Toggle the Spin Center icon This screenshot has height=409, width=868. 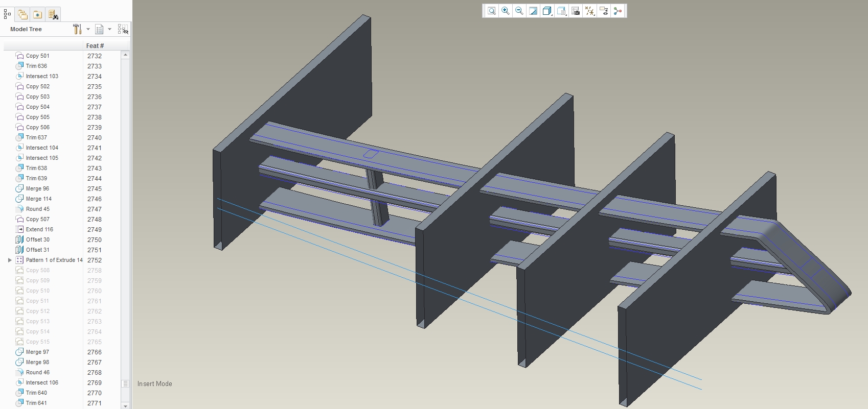click(618, 11)
